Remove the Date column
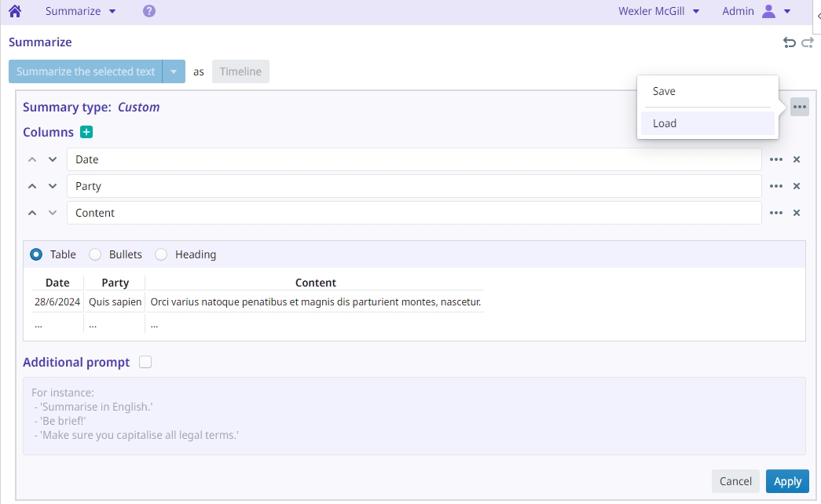Screen dimensions: 821x504 click(796, 159)
